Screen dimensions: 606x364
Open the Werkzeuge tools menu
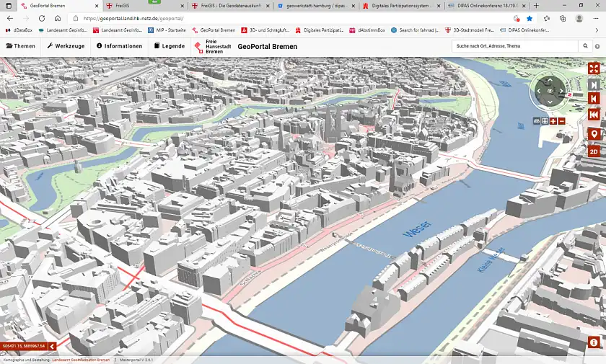[66, 46]
